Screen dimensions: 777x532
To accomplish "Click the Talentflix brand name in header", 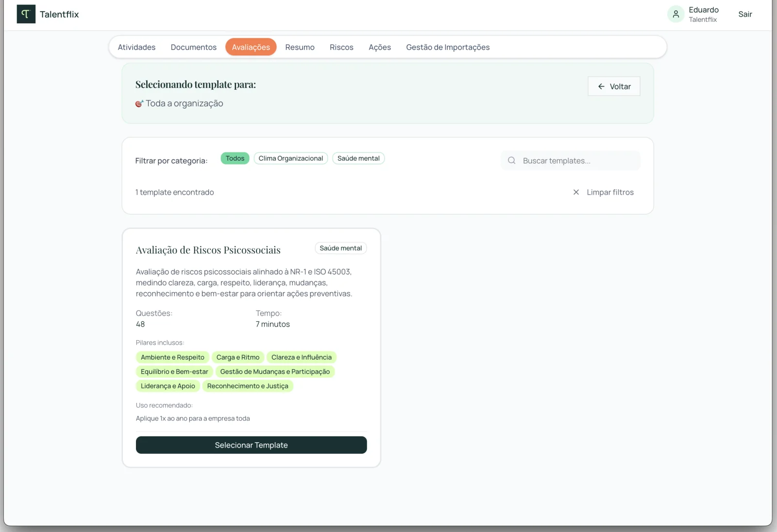I will [x=59, y=15].
